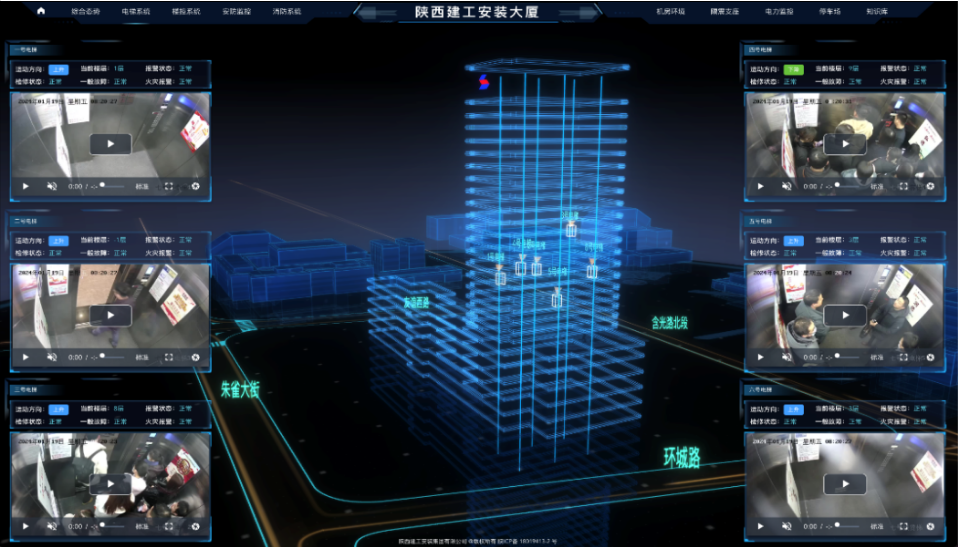Seek on the 二号电梯 video progress slider

pos(112,357)
